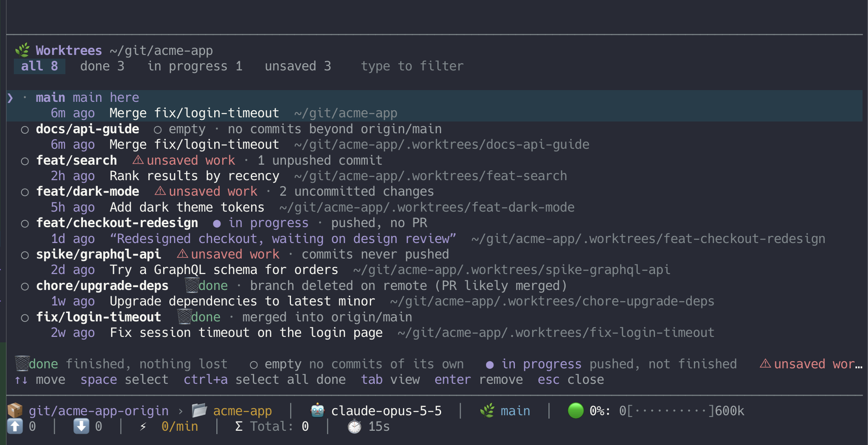Click the '0/min' rate in status bar

click(x=179, y=427)
